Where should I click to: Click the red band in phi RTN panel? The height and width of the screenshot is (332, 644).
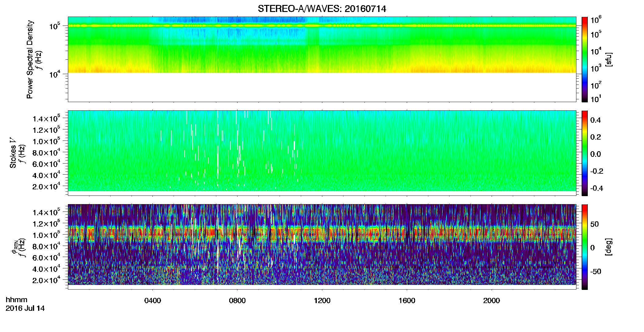point(322,234)
